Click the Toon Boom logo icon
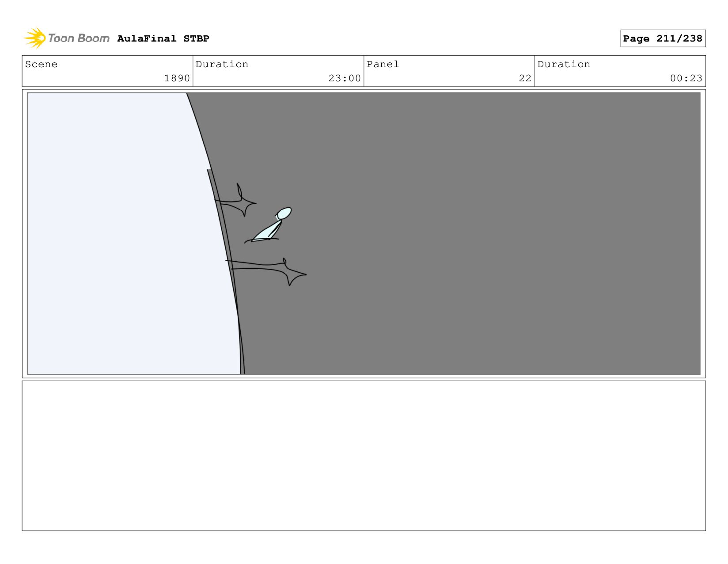 tap(35, 38)
